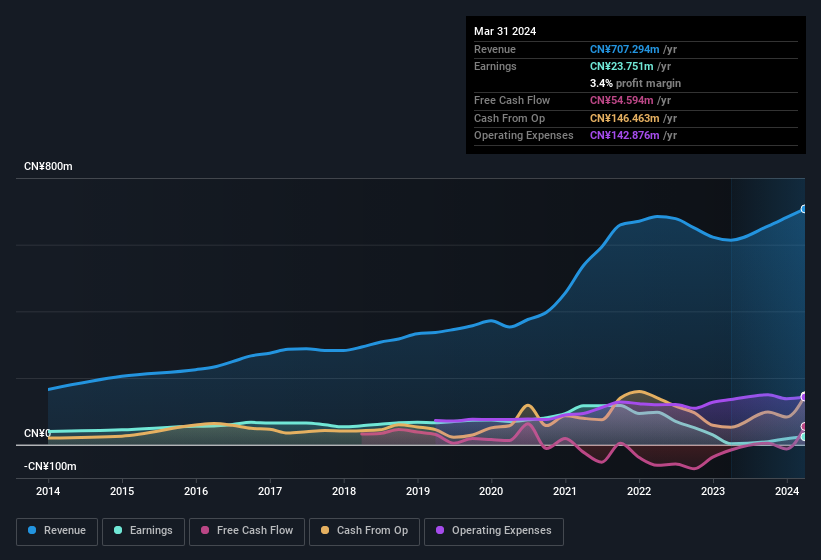Toggle Cash From Op legend item
This screenshot has width=821, height=560.
click(363, 531)
